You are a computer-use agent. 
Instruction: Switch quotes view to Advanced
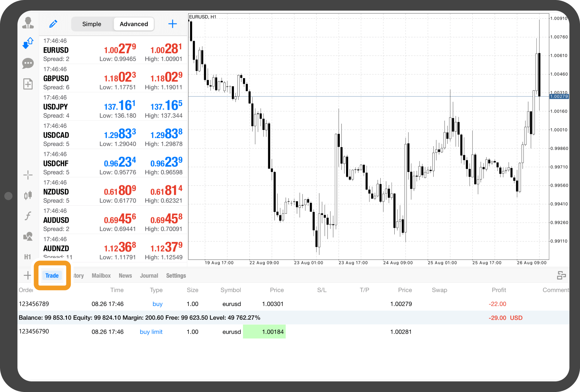point(134,24)
